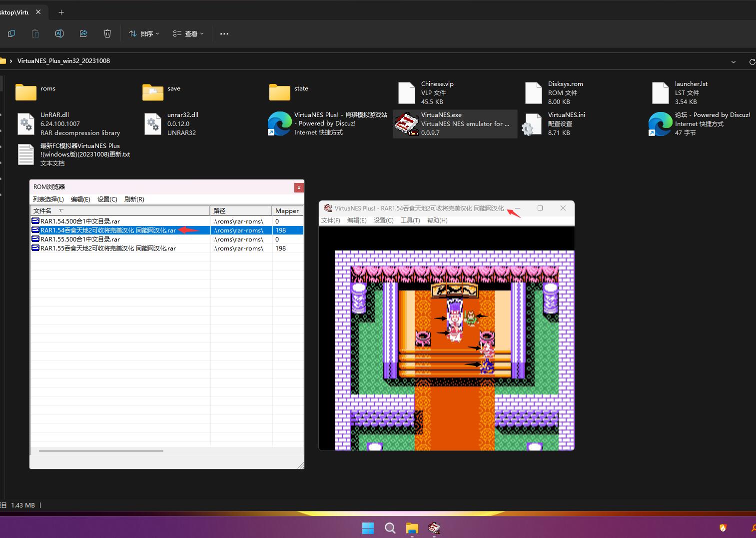Open Windows Search from taskbar
The width and height of the screenshot is (756, 538).
[x=390, y=527]
